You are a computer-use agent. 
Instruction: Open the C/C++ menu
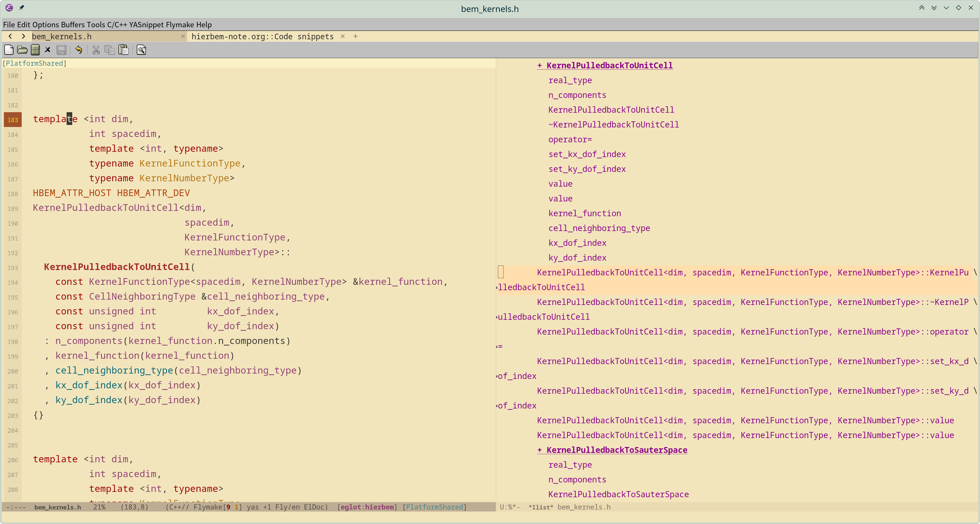pos(117,25)
